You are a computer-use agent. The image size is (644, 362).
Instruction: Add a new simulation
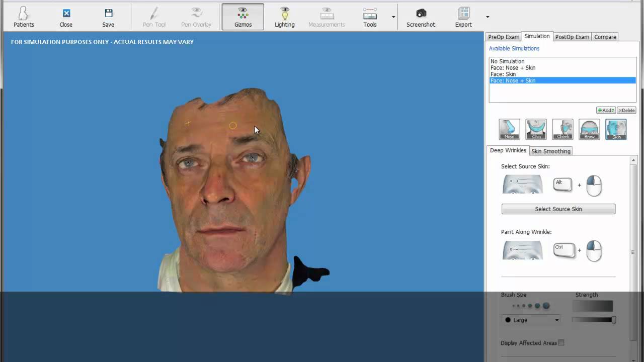click(x=606, y=110)
